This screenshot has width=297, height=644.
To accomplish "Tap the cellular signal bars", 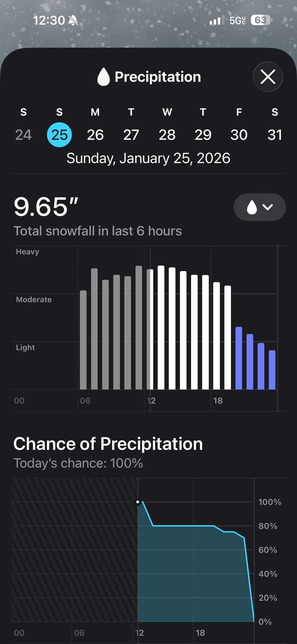I will coord(216,20).
